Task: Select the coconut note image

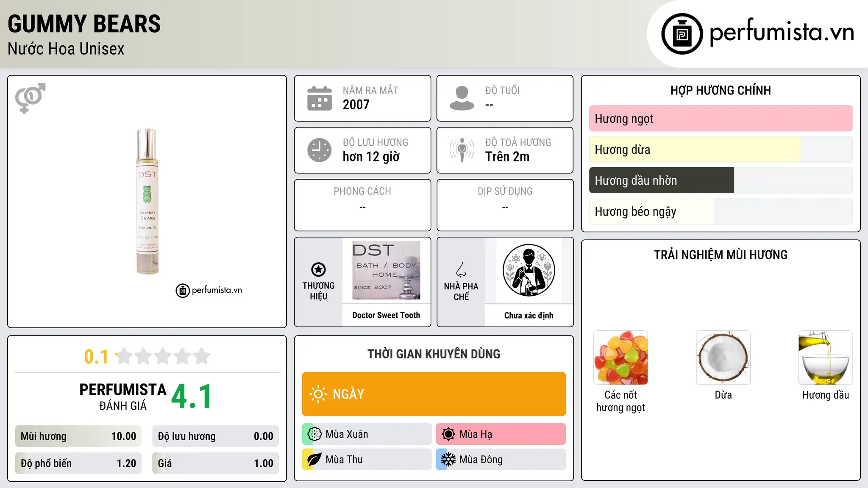Action: coord(723,358)
